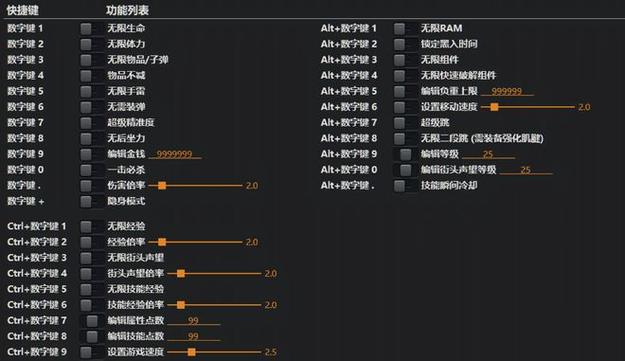Viewport: 625px width, 361px height.
Task: Enable 无后坐力 toggle
Action: pyautogui.click(x=91, y=138)
